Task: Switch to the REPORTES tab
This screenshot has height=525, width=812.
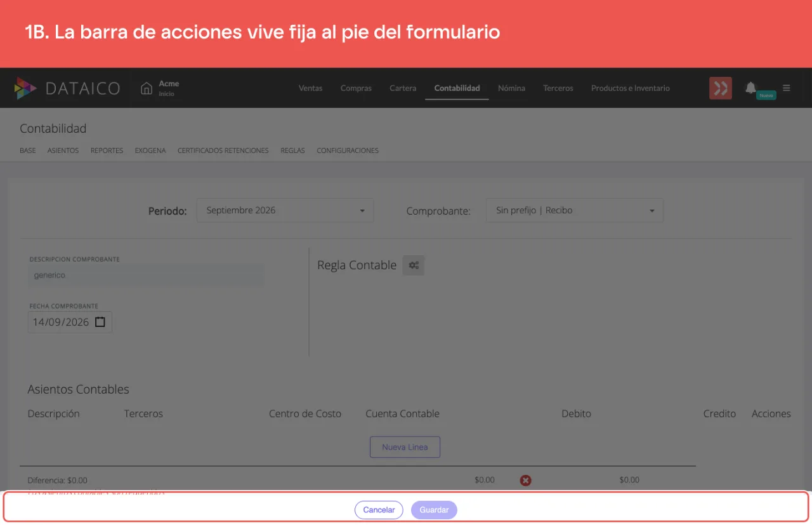Action: pos(107,150)
